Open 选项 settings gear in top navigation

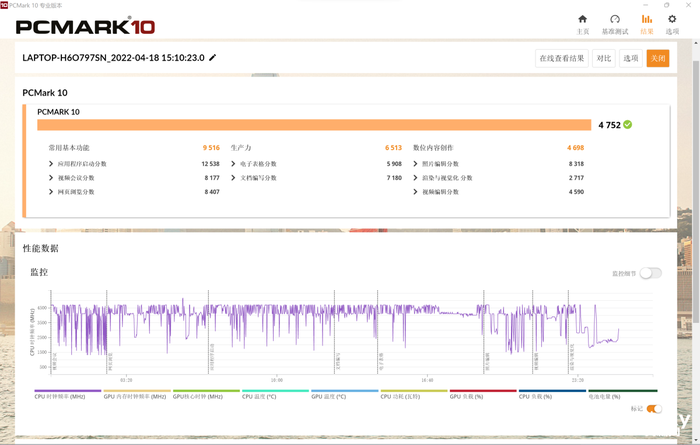point(672,19)
